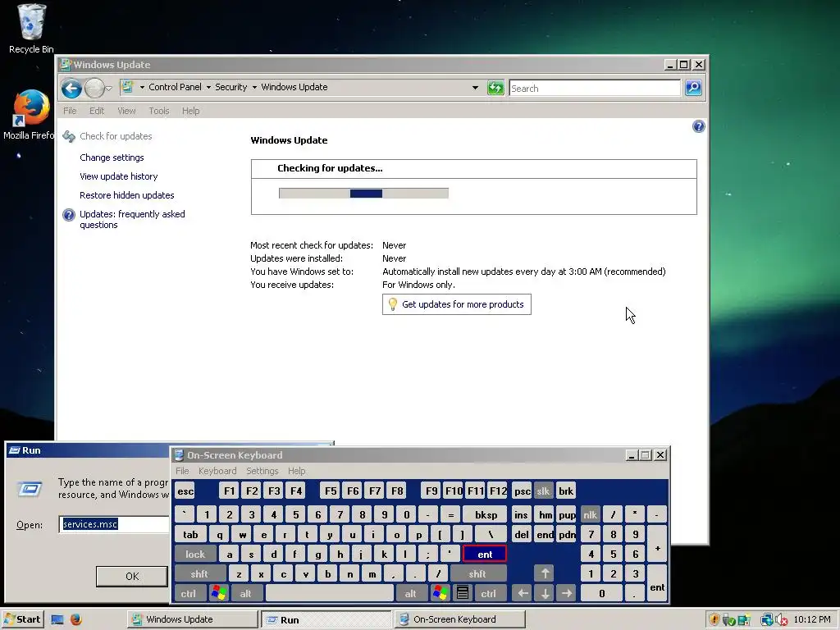Click OK in the Run dialog
The image size is (840, 630).
click(132, 577)
